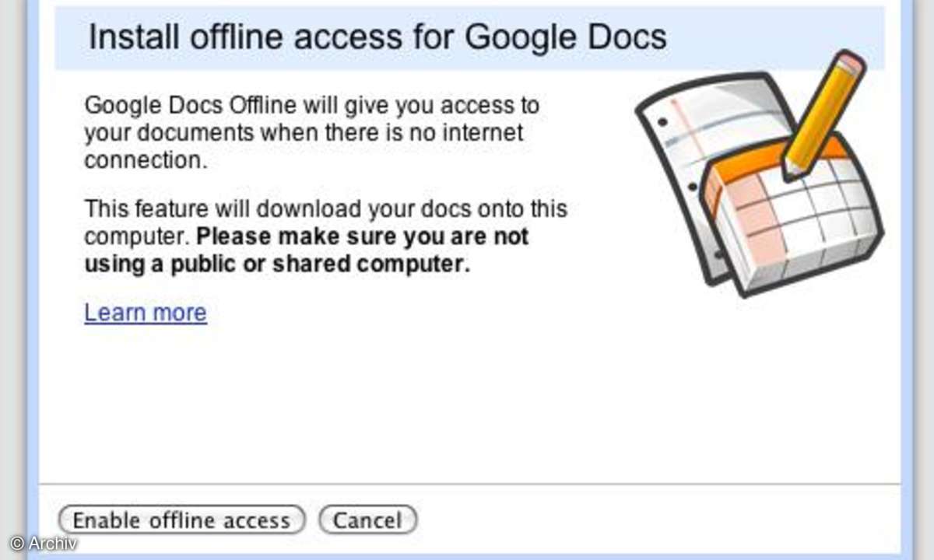Click the Learn more underlined link

(x=145, y=312)
